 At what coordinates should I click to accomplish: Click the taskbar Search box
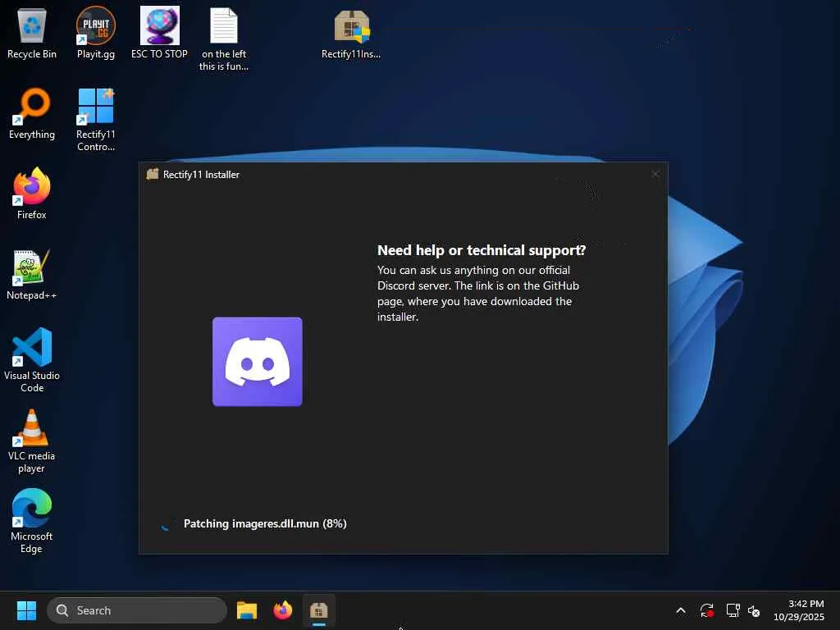[x=137, y=610]
